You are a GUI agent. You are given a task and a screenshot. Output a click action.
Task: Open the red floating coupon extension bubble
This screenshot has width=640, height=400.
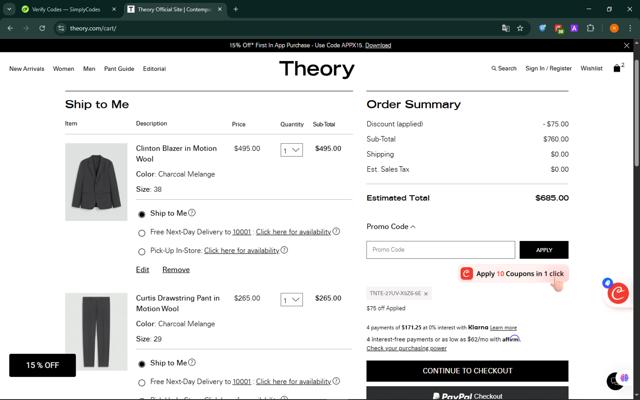[x=618, y=293]
